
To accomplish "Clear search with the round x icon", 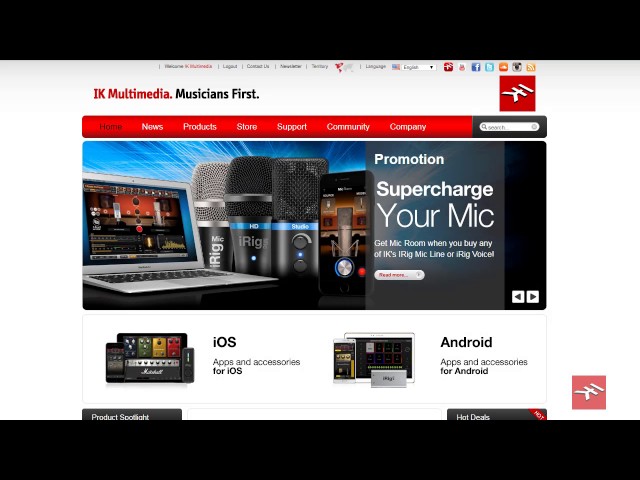I will [534, 127].
